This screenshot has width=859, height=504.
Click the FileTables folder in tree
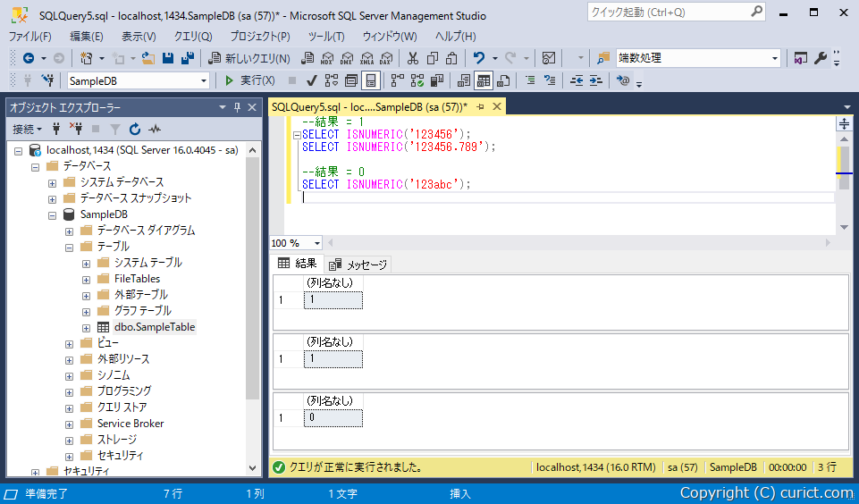tap(137, 279)
